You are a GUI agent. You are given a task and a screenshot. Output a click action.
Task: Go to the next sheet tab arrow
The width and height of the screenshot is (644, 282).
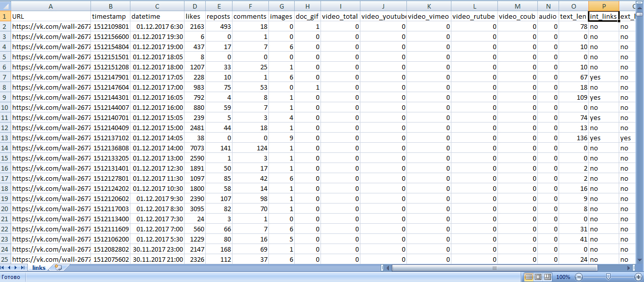pos(17,267)
